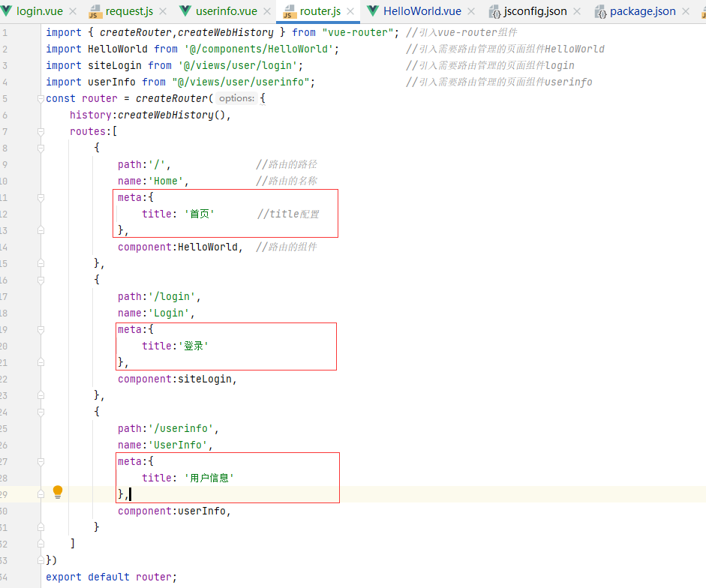Fold the routes array at line 7
Image resolution: width=706 pixels, height=588 pixels.
[39, 132]
